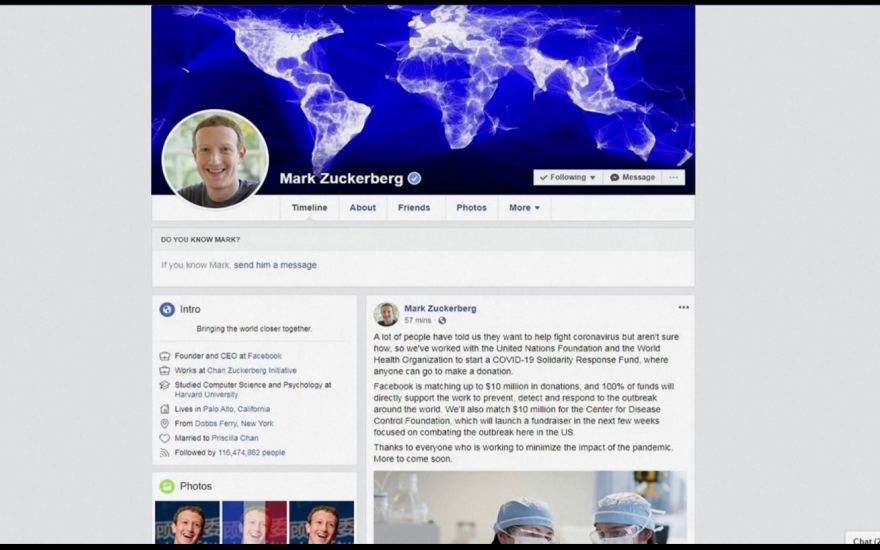Screen dimensions: 880x550
Task: Click the blue verified badge beside the name
Action: [x=414, y=178]
